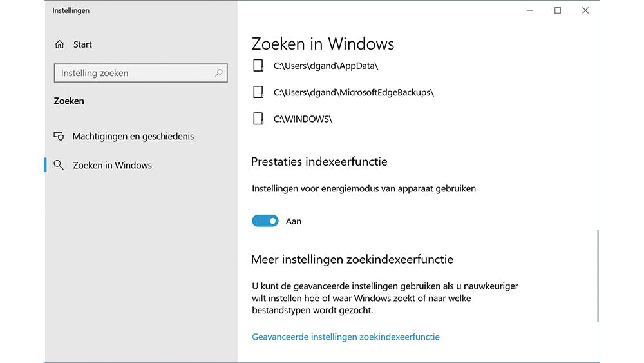Click the C:\WINDOWS\ folder icon
This screenshot has width=644, height=363.
coord(258,119)
